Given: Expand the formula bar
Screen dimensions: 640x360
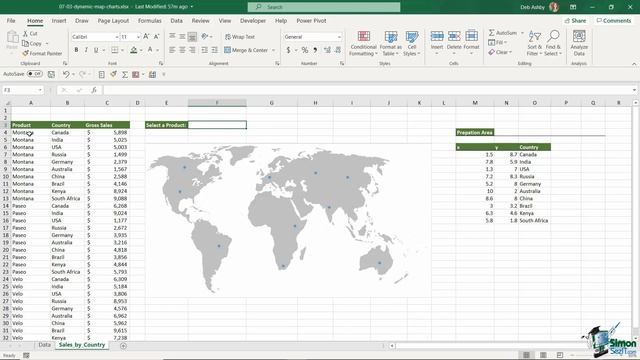Looking at the screenshot, I should click(634, 90).
